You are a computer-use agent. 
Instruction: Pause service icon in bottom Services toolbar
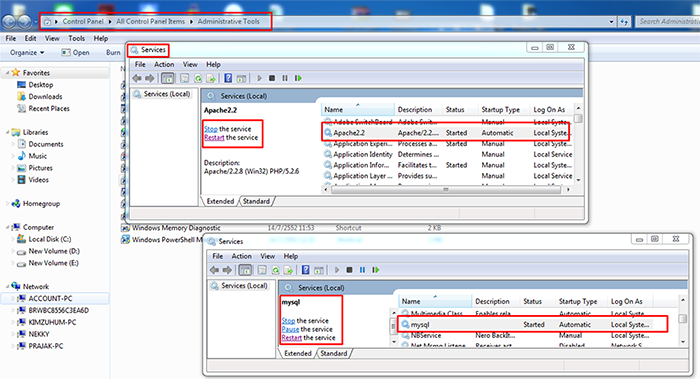coord(362,270)
